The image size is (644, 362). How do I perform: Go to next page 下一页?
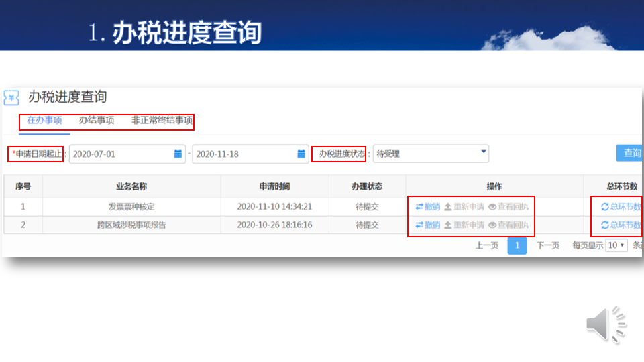[x=548, y=246]
